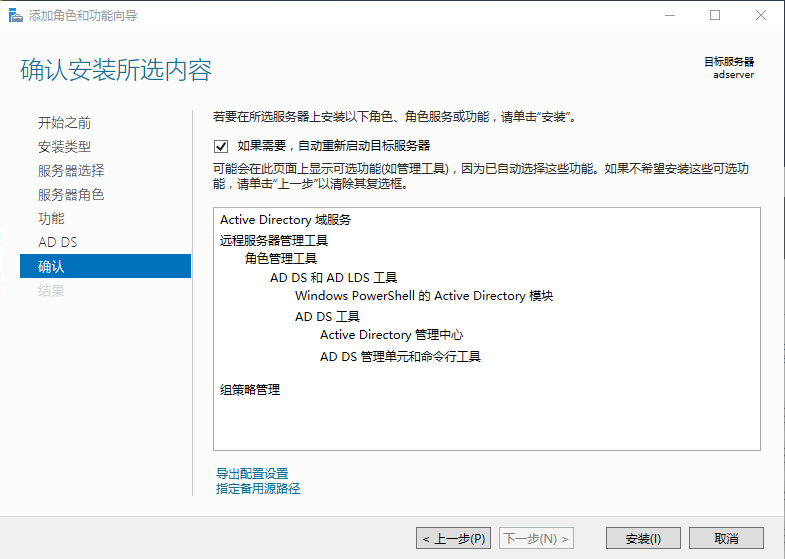Select the highlighted 确认 step

click(51, 266)
